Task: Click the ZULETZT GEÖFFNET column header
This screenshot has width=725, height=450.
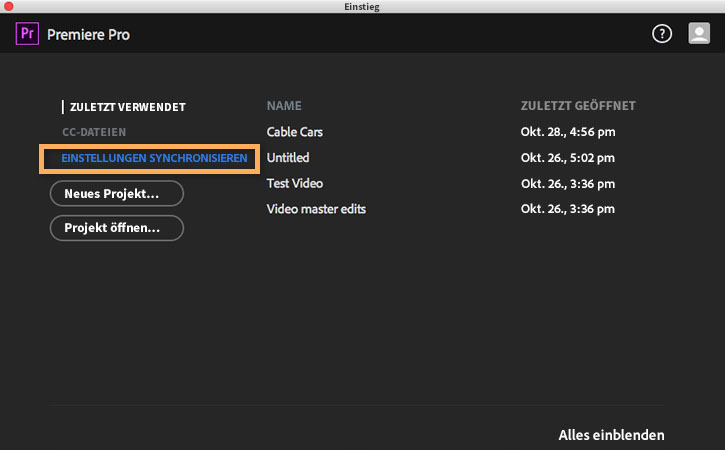Action: [578, 106]
